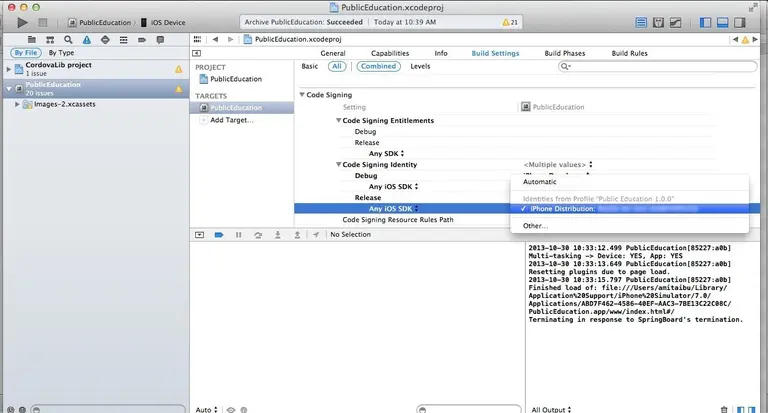Click the 21 warnings indicator
Screen dimensions: 768x413
(510, 22)
